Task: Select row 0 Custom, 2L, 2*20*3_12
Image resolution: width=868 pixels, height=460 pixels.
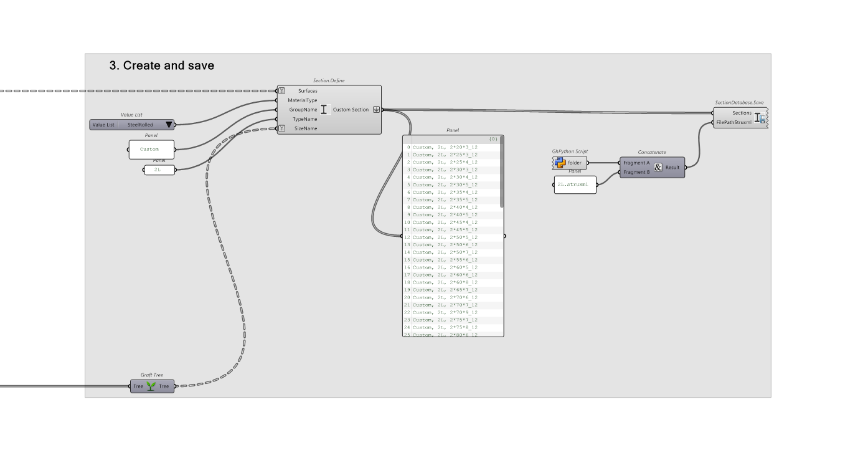Action: point(445,147)
